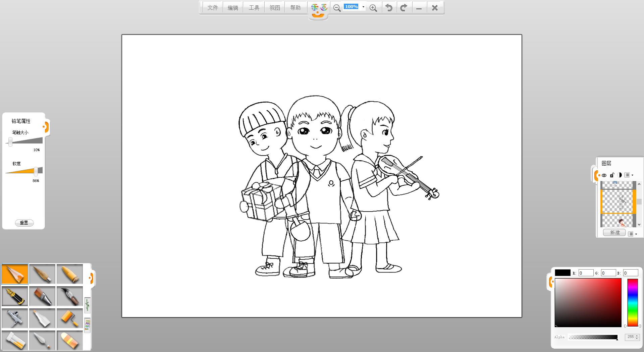Select the eraser tool

70,340
